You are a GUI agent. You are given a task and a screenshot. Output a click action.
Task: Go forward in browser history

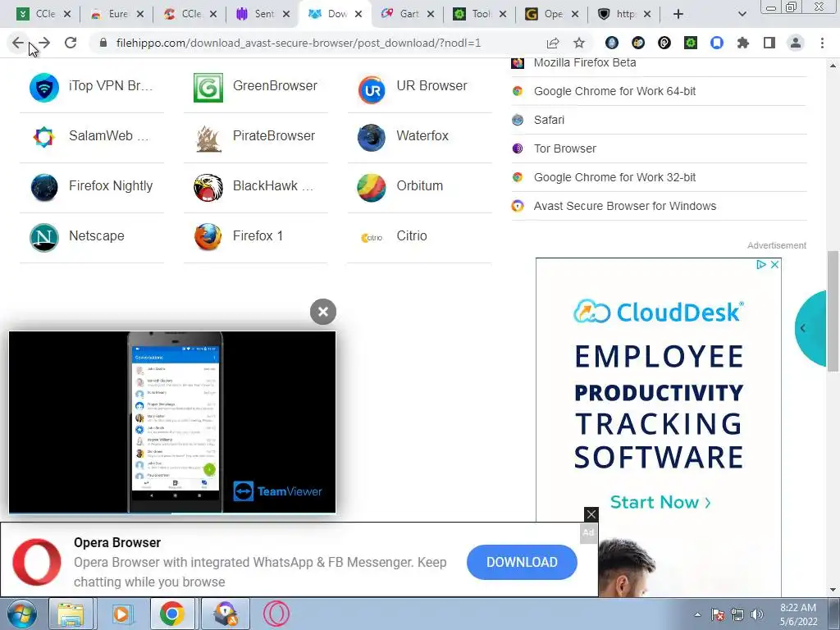[44, 43]
